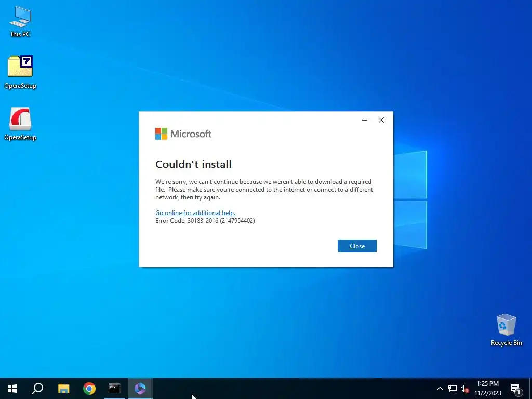Select the red OperaSetup installer icon
532x399 pixels.
(x=20, y=124)
